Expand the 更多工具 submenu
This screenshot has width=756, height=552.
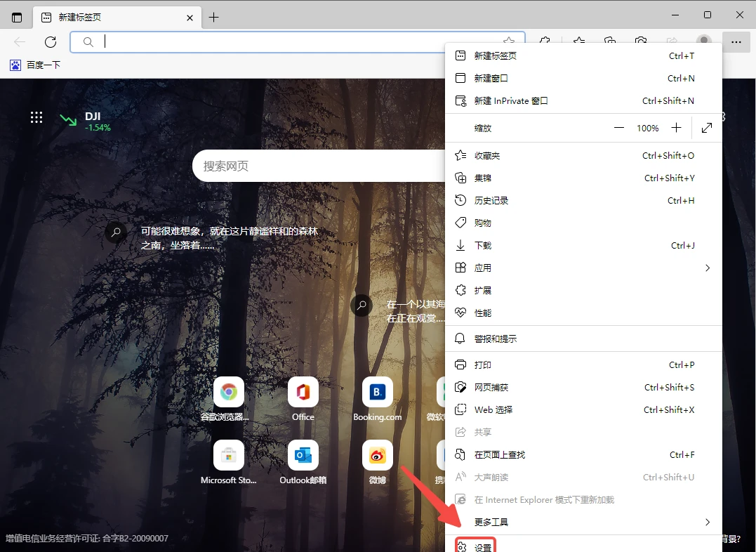(583, 522)
